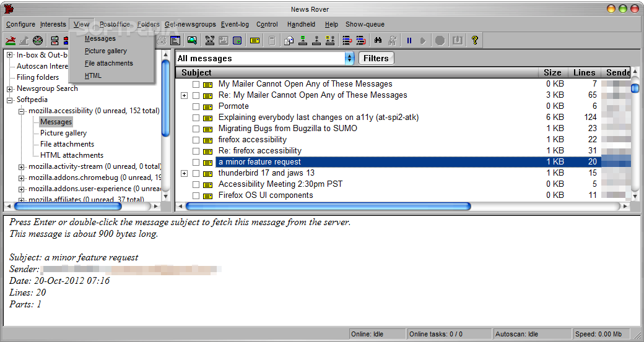644x342 pixels.
Task: Expand thread 'Re: My Mailer Cannot Open'
Action: click(x=184, y=95)
